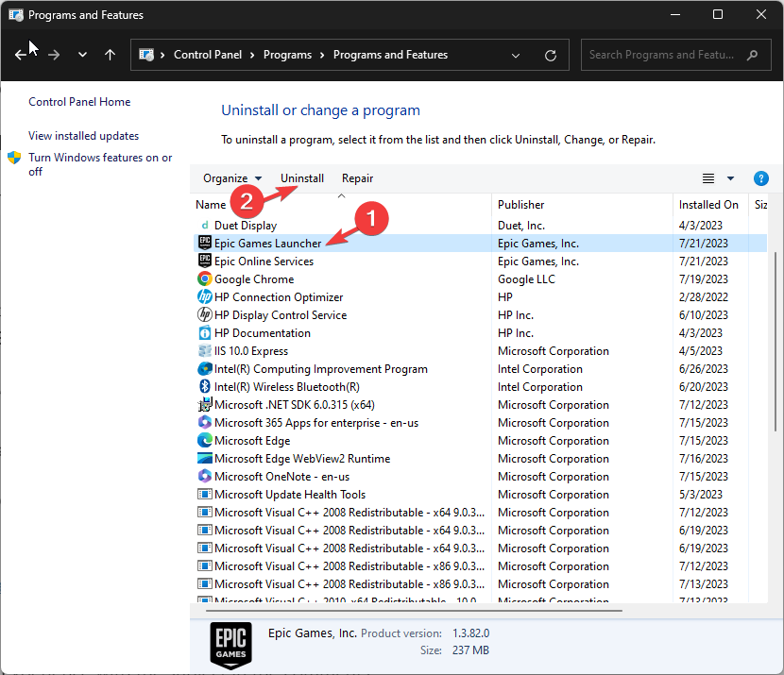Sort by the Name column header
Image resolution: width=784 pixels, height=675 pixels.
tap(211, 205)
